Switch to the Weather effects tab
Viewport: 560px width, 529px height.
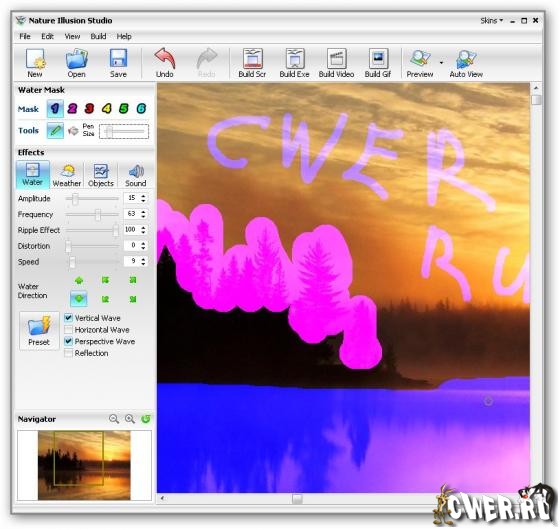(x=67, y=174)
